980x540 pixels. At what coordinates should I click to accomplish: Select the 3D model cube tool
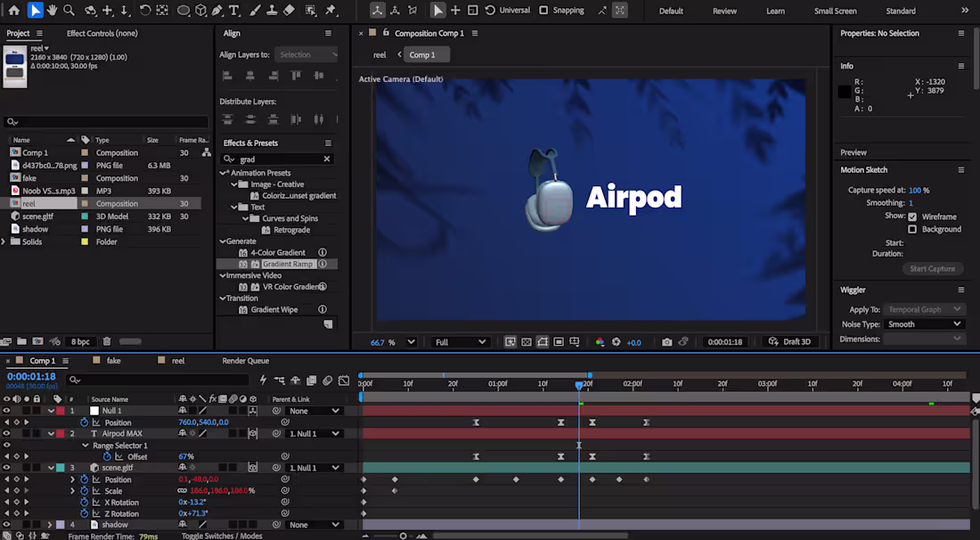point(200,10)
